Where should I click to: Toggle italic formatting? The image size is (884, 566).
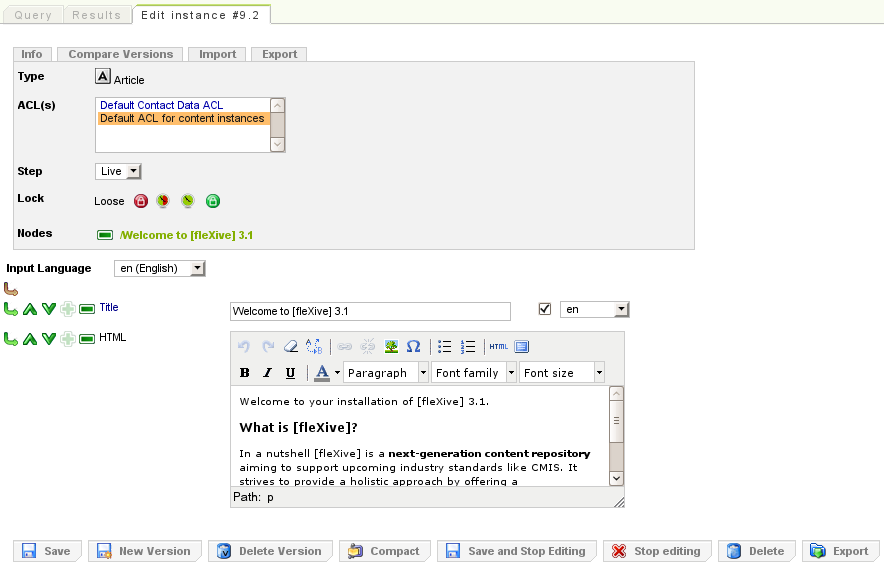point(267,373)
